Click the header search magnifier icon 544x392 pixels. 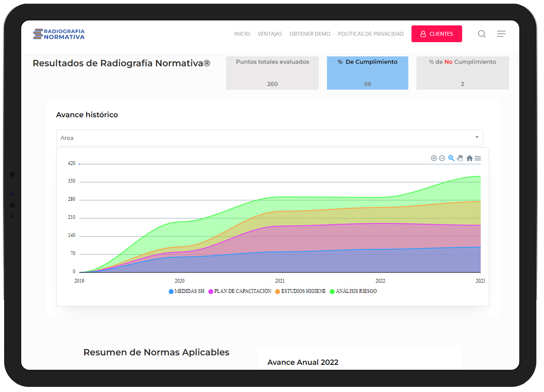[482, 34]
